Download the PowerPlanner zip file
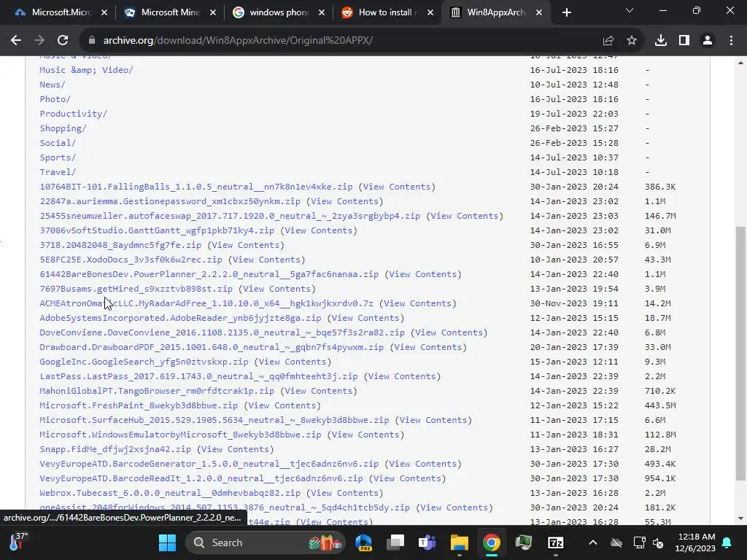 click(209, 274)
